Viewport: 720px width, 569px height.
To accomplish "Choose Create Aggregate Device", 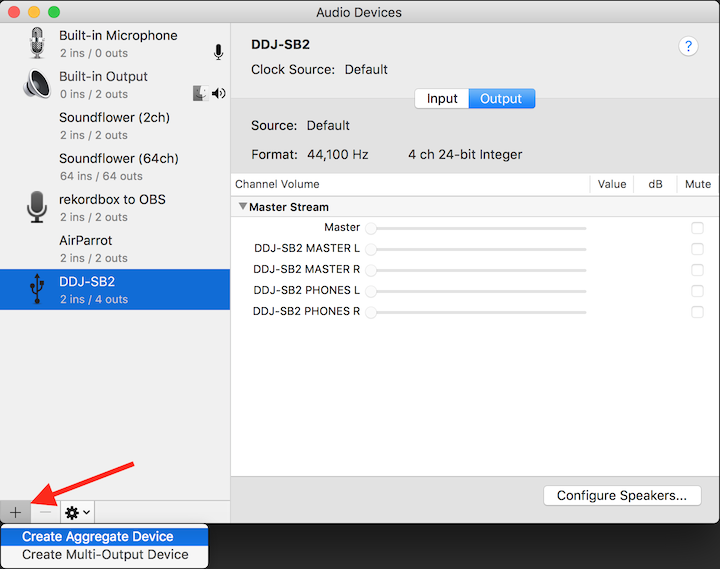I will (x=104, y=536).
